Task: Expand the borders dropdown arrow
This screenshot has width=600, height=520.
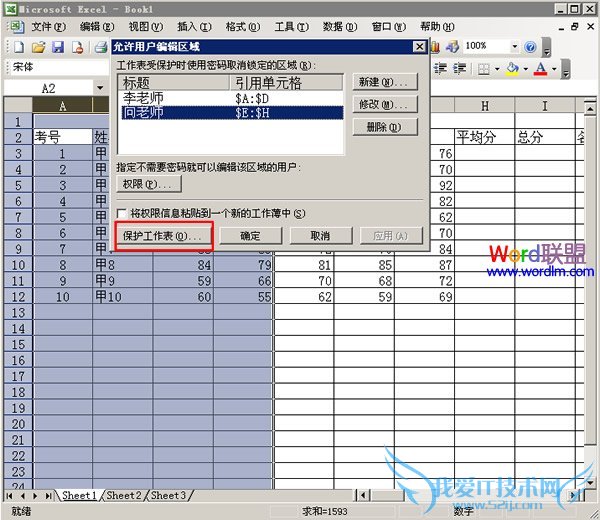Action: pos(497,69)
